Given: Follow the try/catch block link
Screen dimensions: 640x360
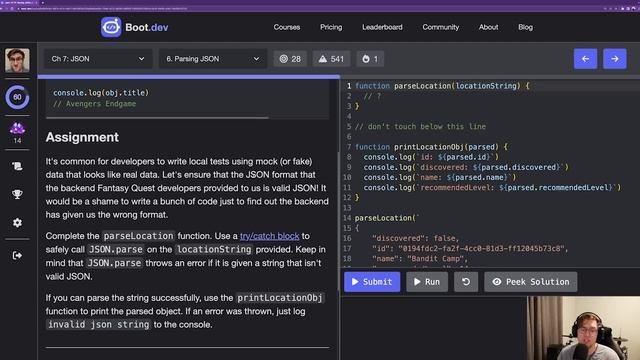Looking at the screenshot, I should pyautogui.click(x=269, y=236).
